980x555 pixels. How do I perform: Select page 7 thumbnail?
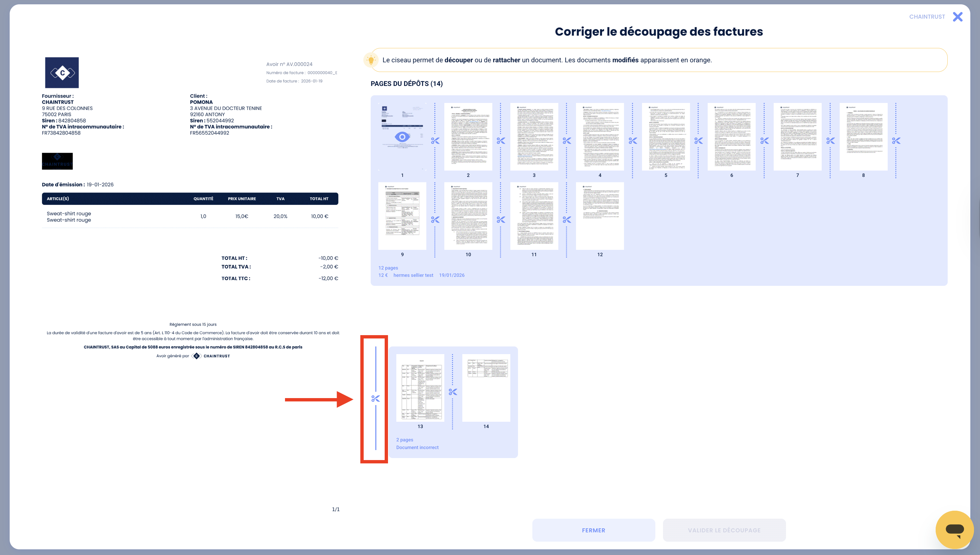tap(797, 137)
